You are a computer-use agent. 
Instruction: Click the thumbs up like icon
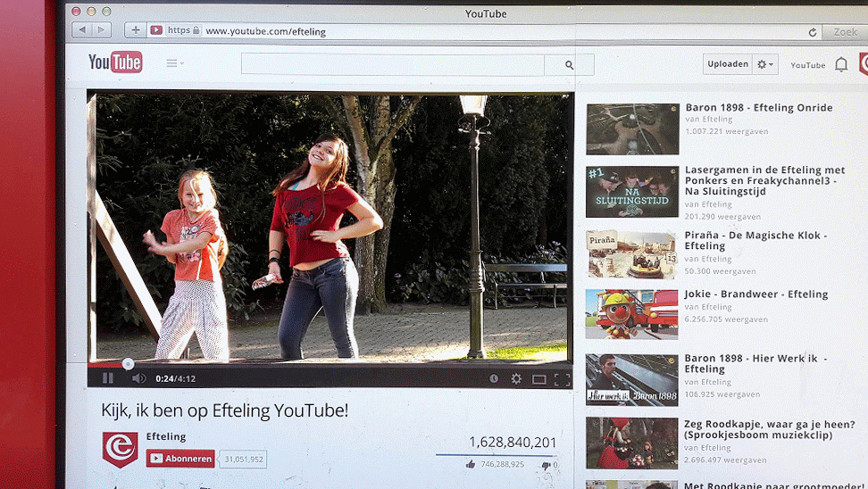click(x=471, y=464)
